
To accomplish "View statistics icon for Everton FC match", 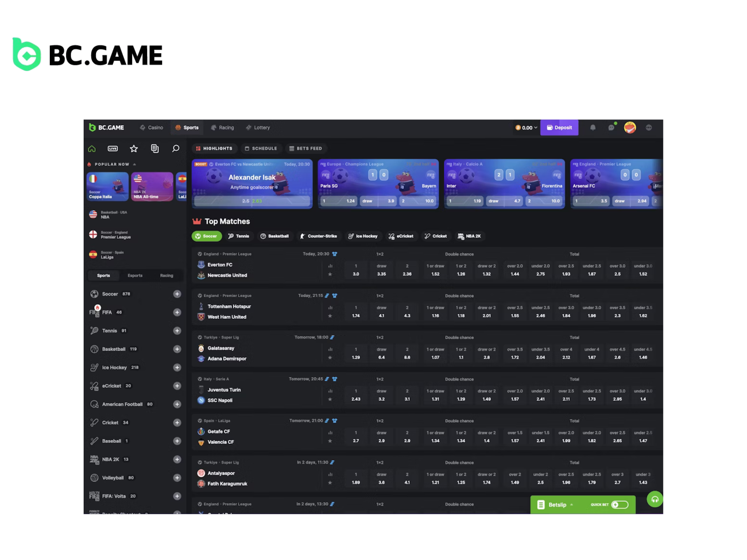I will click(330, 266).
